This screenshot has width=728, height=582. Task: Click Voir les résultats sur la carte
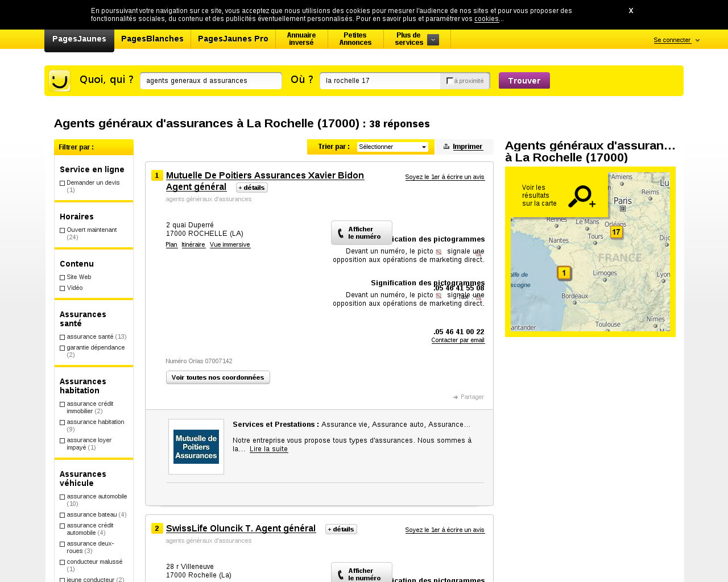pos(539,196)
